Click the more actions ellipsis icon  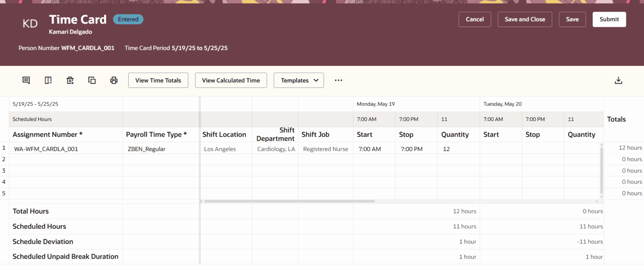(338, 80)
